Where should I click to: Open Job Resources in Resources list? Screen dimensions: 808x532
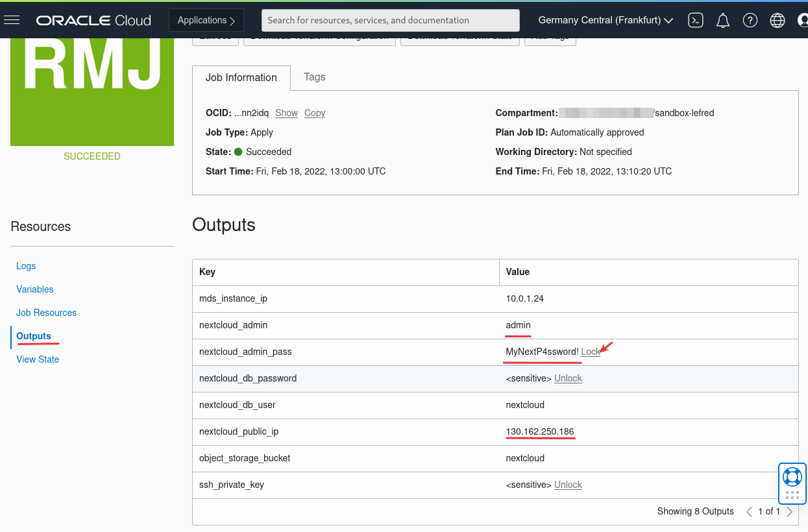click(x=47, y=313)
